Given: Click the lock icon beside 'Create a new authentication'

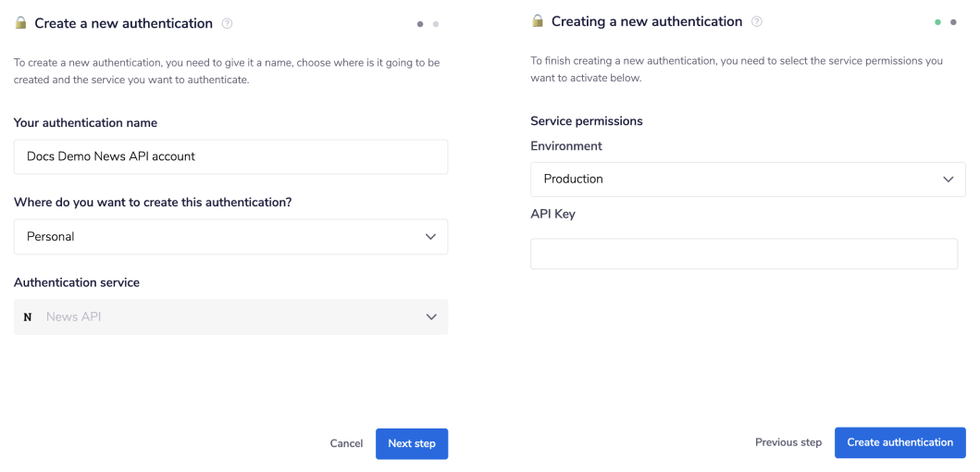Looking at the screenshot, I should tap(21, 23).
